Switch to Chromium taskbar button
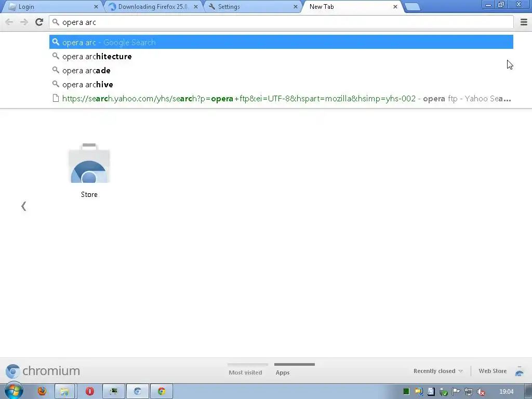532x399 pixels. (137, 392)
